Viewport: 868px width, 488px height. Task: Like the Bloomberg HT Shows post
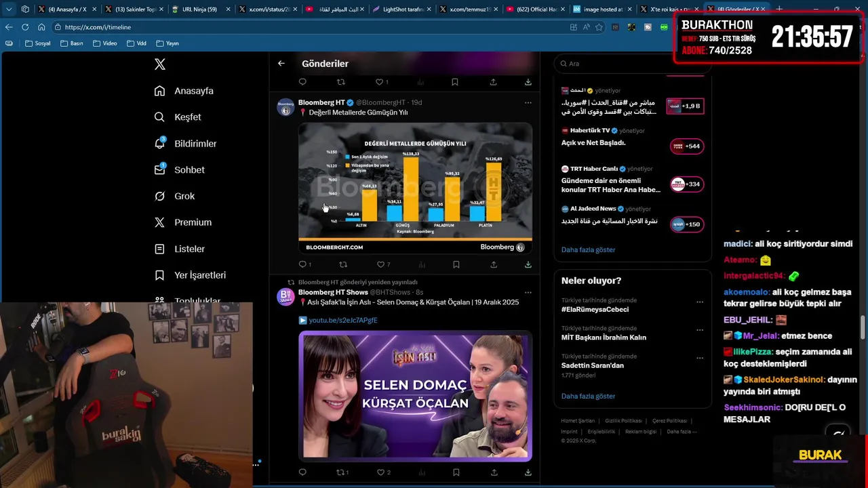[383, 472]
